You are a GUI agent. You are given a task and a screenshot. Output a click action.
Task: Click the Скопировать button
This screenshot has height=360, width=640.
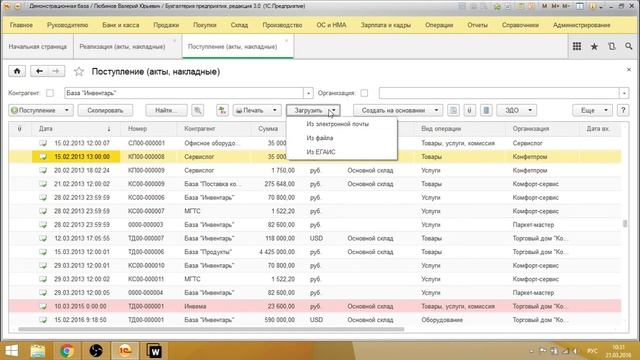(x=105, y=110)
